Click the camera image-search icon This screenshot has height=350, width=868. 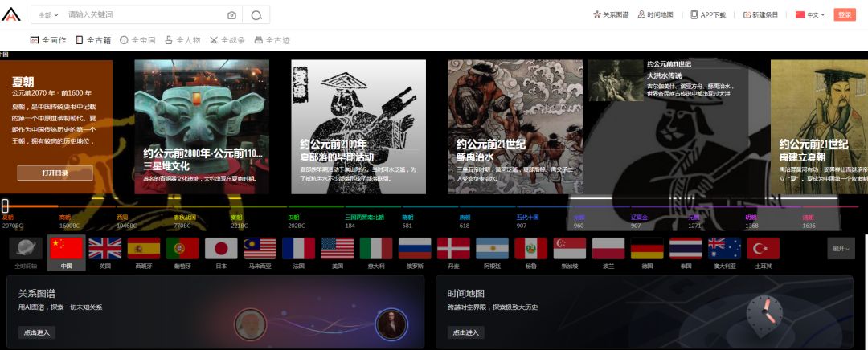232,15
